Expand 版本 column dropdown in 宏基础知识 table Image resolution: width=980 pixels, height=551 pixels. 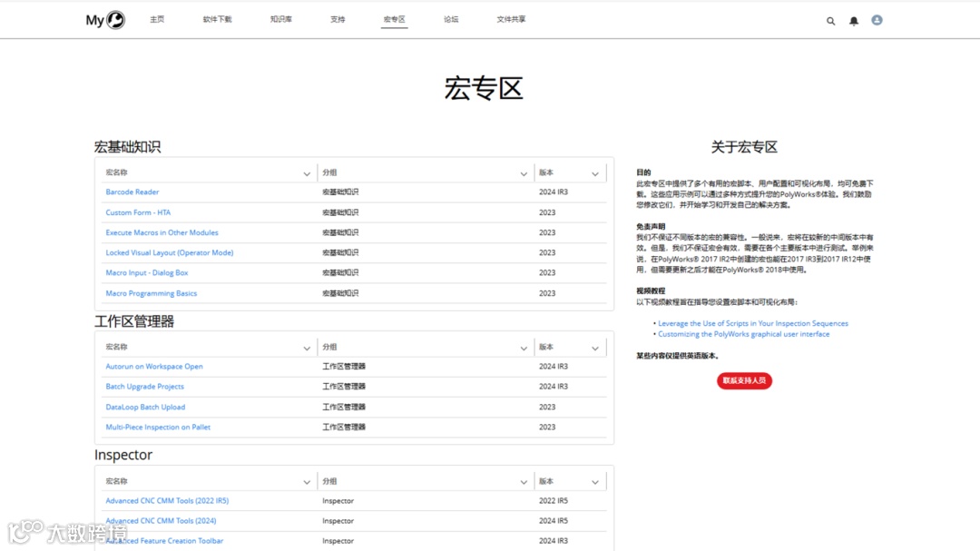point(595,174)
